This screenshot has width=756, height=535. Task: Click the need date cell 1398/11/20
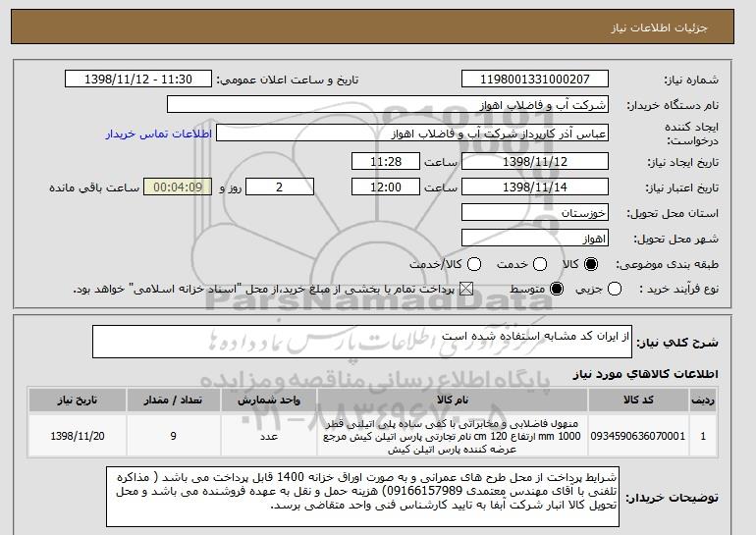click(78, 436)
